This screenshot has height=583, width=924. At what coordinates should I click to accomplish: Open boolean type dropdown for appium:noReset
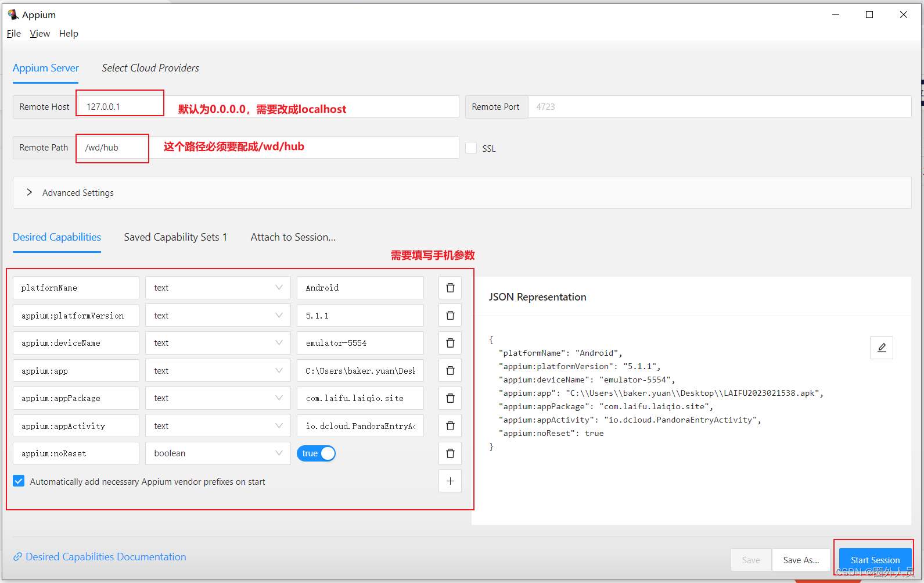click(218, 453)
